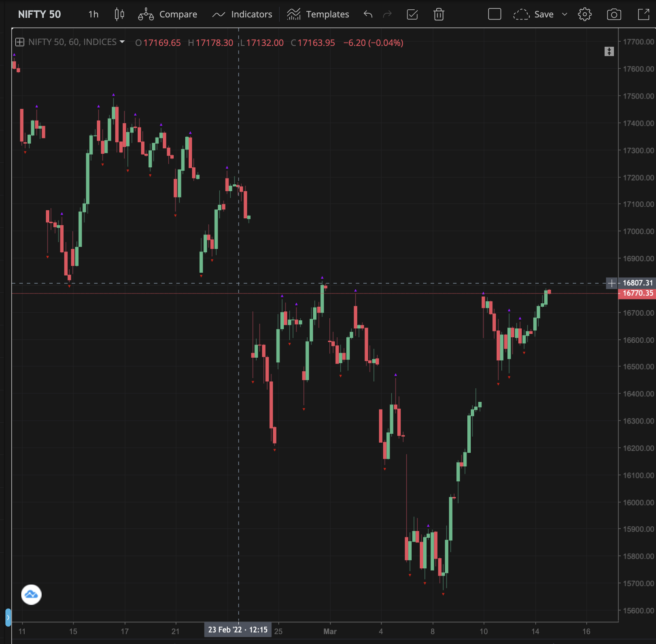Screen dimensions: 656x644
Task: Open the Compare symbols dialog
Action: point(168,14)
